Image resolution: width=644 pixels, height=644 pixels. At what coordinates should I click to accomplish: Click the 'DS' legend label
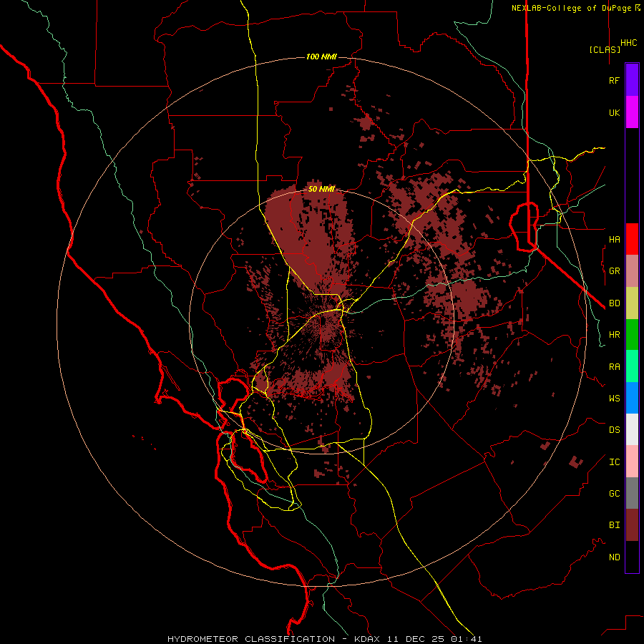point(614,430)
